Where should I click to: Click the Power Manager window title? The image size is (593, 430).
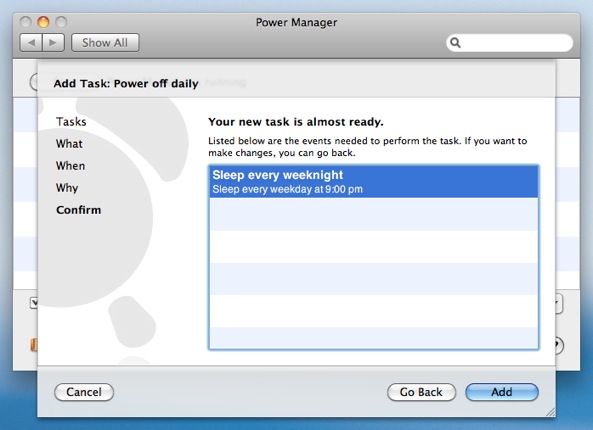click(x=296, y=22)
